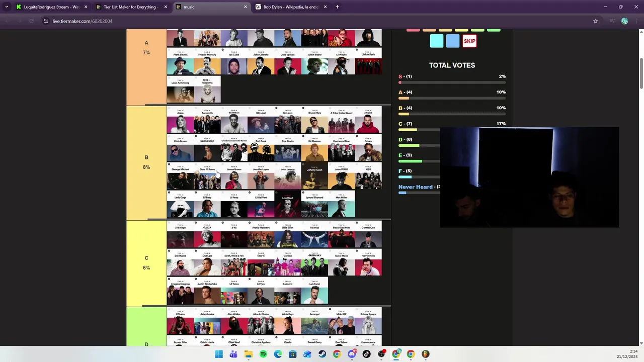Select the Green Day card
This screenshot has width=644, height=362.
click(314, 263)
